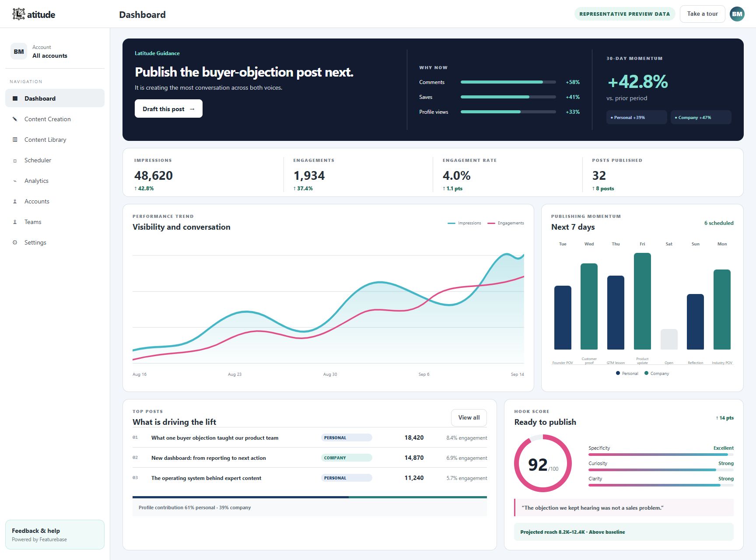Click View all top posts

[469, 417]
